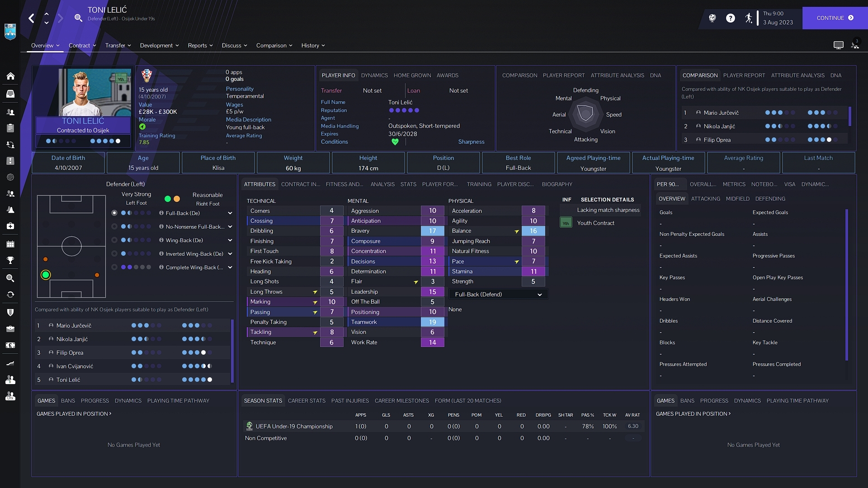
Task: Open the Inbox tray icon
Action: pyautogui.click(x=10, y=94)
